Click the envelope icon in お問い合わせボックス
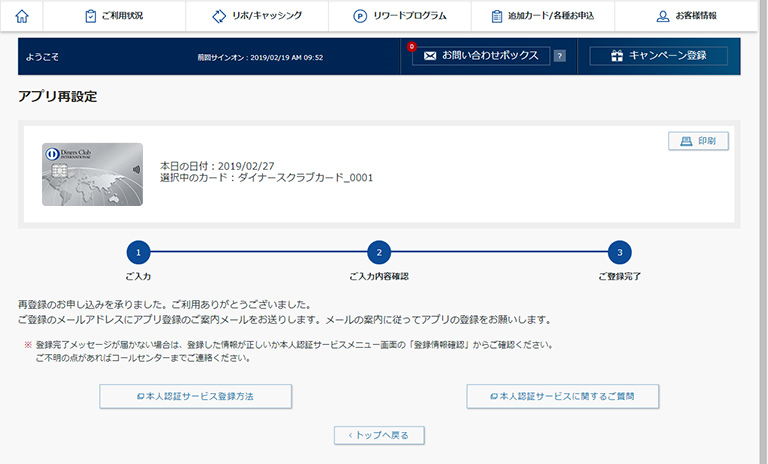Viewport: 768px width, 464px height. (x=430, y=56)
